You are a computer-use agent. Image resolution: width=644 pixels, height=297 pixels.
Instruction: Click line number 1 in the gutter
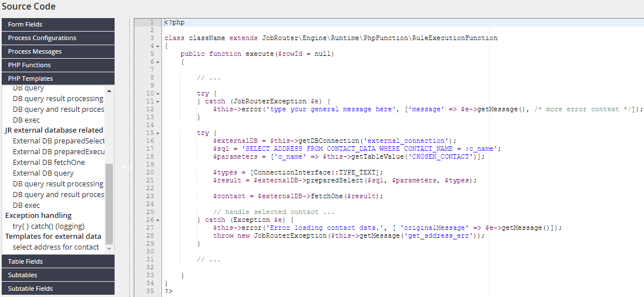pos(152,22)
